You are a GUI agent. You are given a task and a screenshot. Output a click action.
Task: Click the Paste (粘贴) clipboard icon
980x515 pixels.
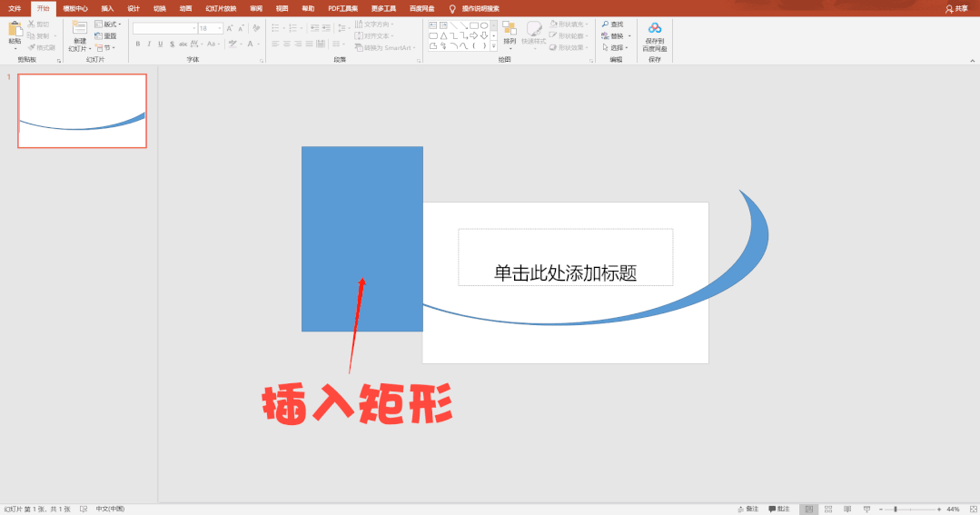point(15,29)
